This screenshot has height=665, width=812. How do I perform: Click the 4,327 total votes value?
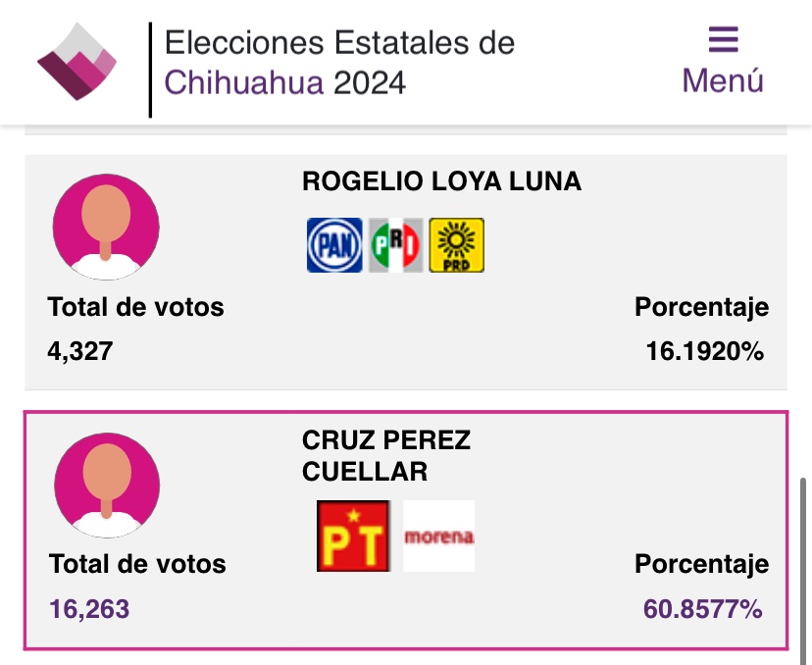click(x=80, y=350)
